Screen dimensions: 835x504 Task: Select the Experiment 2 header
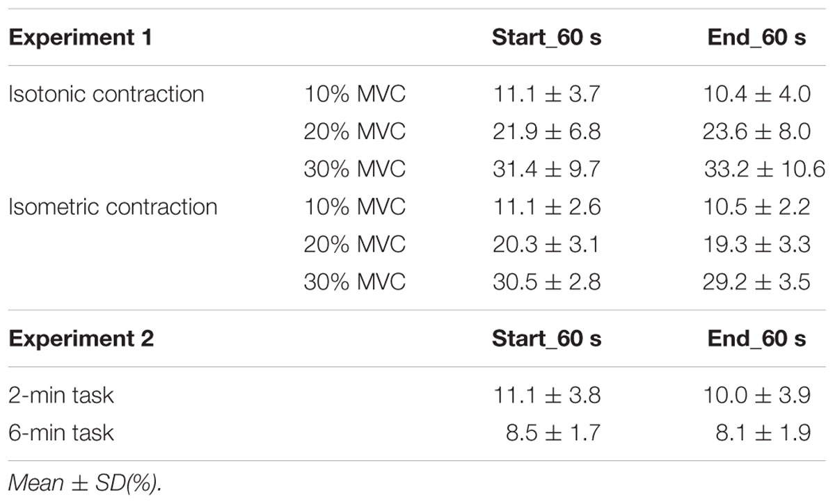click(81, 339)
